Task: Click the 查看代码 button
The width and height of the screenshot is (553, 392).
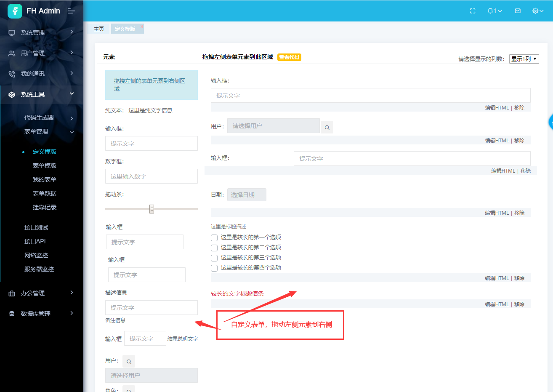Action: click(x=289, y=57)
